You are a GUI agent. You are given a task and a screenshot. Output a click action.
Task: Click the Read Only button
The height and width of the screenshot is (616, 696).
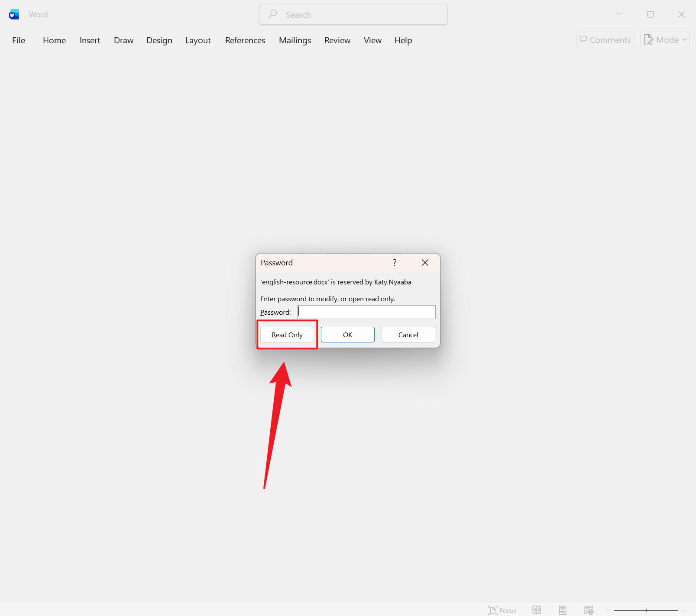pos(287,334)
